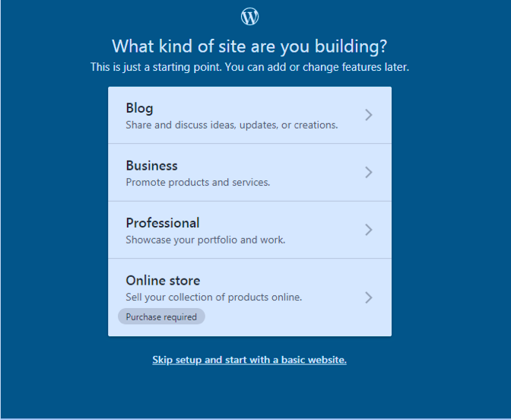Viewport: 511px width, 420px height.
Task: Click 'Promote products and services' text
Action: tap(198, 182)
